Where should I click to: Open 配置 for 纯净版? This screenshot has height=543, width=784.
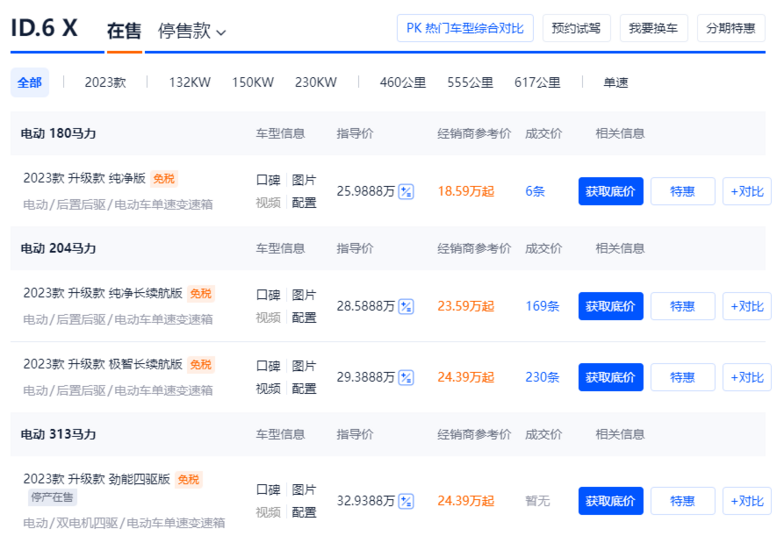304,203
